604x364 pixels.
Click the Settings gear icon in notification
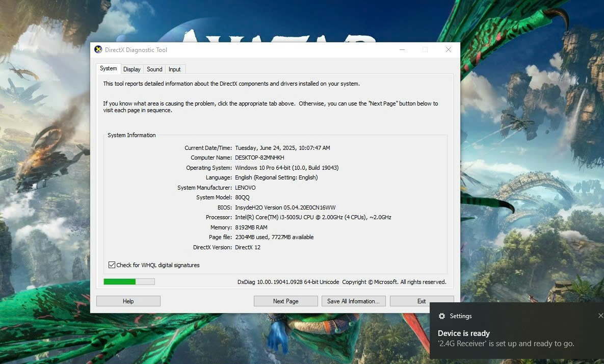tap(442, 316)
